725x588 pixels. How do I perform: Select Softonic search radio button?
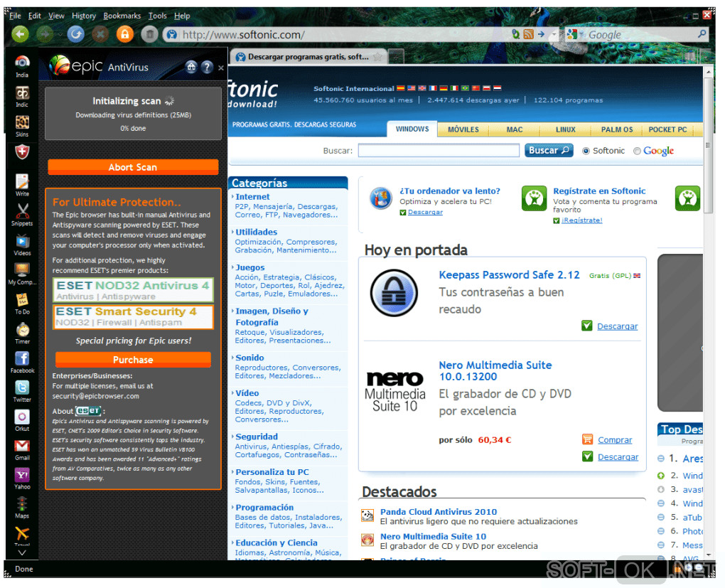coord(586,151)
